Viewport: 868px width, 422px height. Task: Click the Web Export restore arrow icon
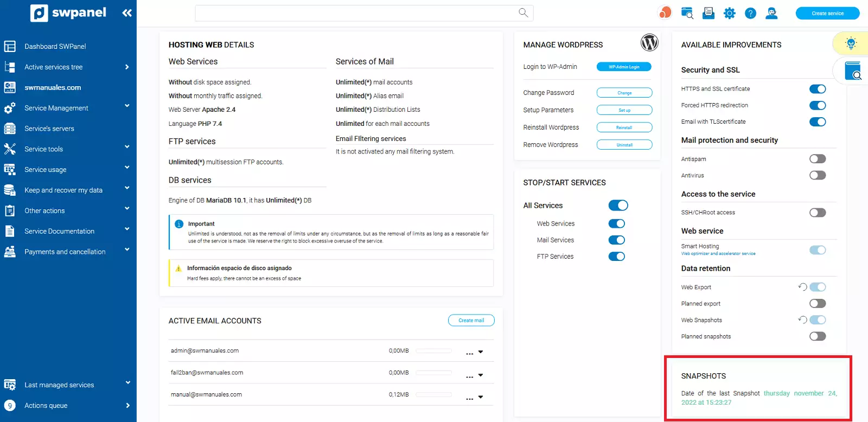[802, 287]
